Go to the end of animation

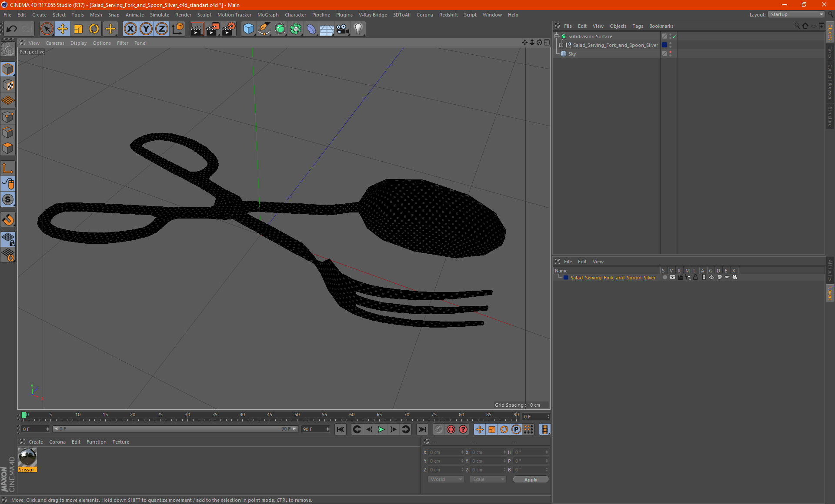point(422,429)
